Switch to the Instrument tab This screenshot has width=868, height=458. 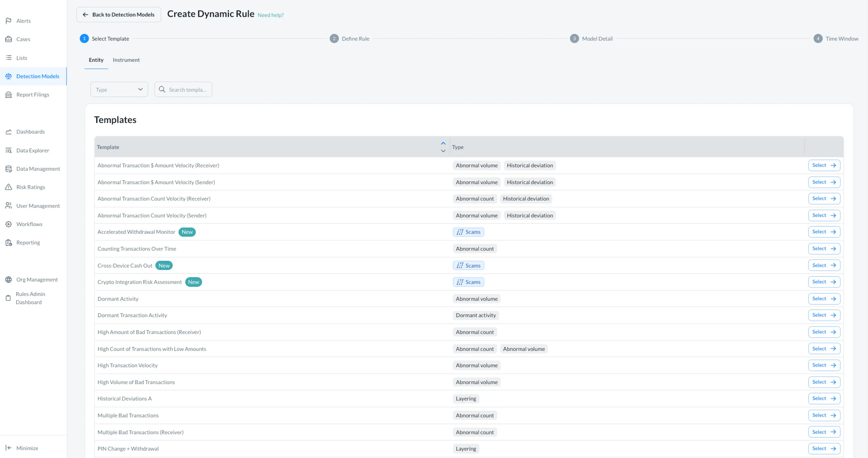pos(126,60)
